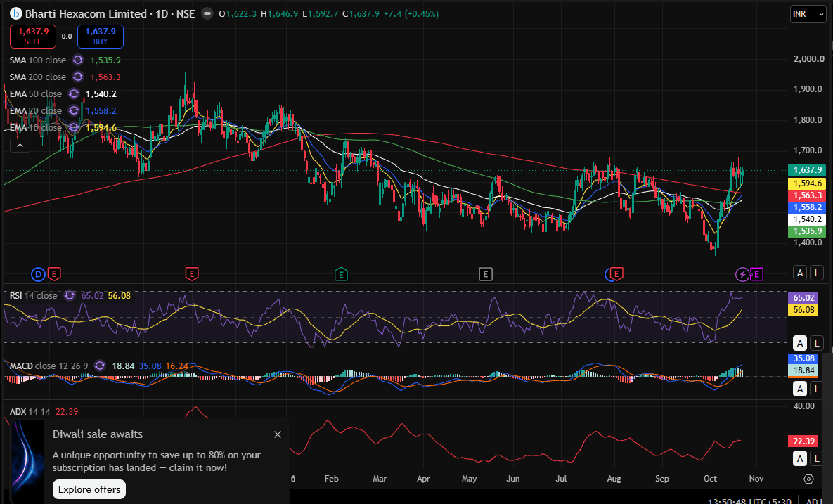Click the SELL 1,637.9 button
This screenshot has width=833, height=504.
coord(33,36)
